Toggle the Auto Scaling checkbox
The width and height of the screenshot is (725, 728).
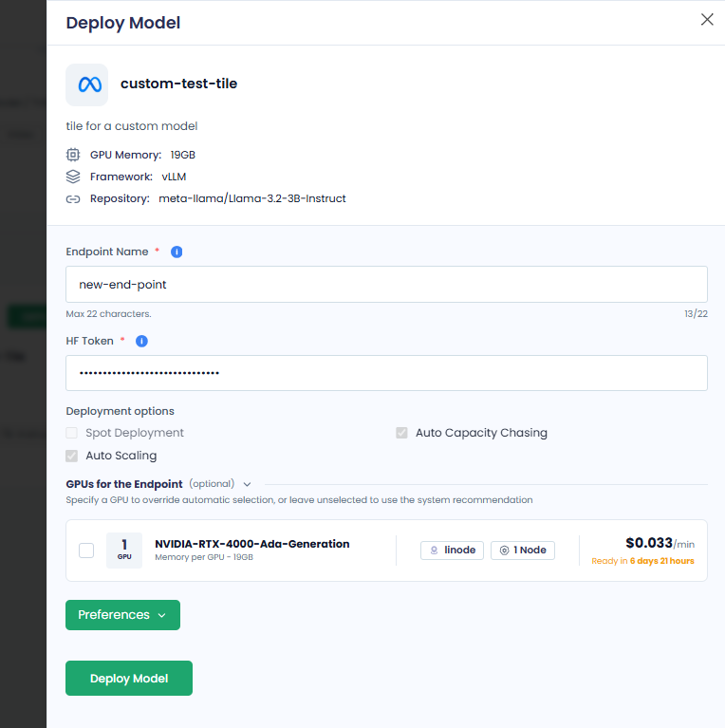(x=71, y=456)
